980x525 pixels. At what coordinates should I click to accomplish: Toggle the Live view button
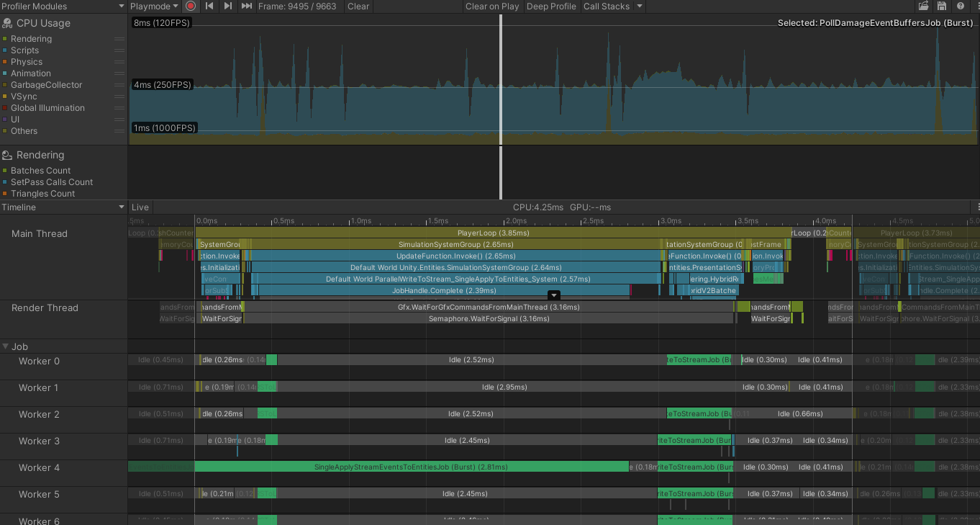[x=140, y=207]
